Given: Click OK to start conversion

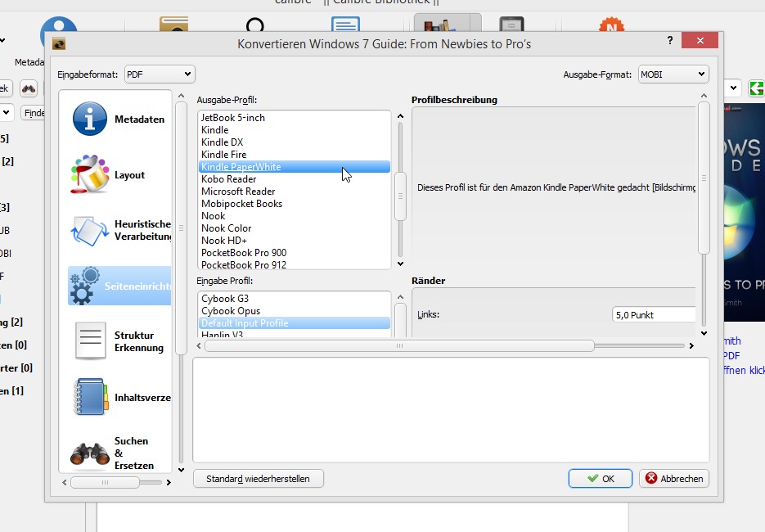Looking at the screenshot, I should pos(600,478).
